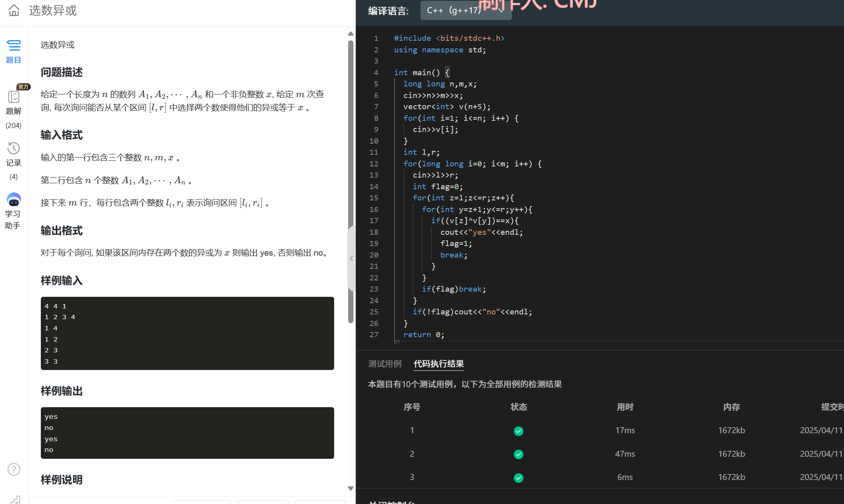
Task: Click green check status for test 2
Action: [x=518, y=454]
